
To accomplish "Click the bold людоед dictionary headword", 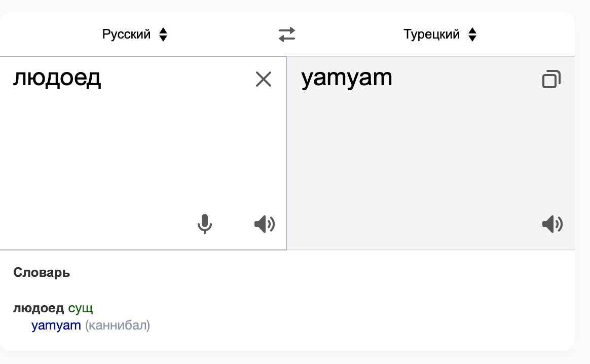I will 39,308.
